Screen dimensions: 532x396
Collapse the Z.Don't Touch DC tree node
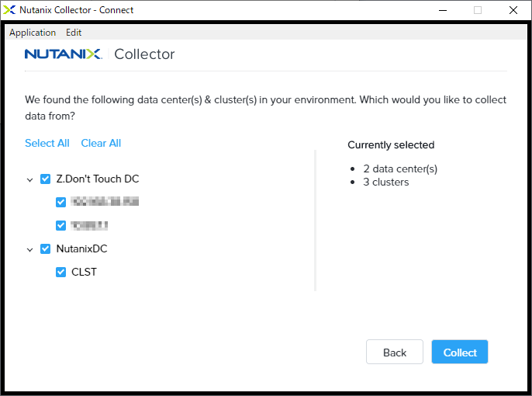click(29, 179)
